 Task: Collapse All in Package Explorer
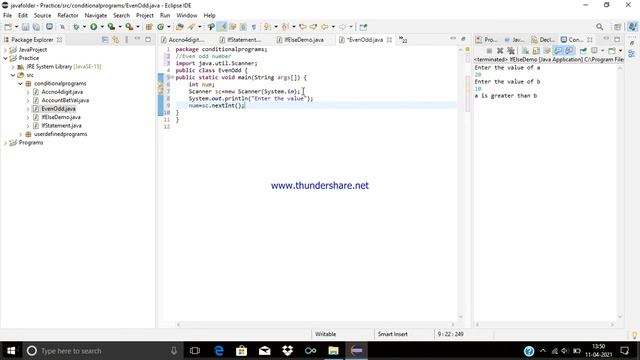pos(105,40)
